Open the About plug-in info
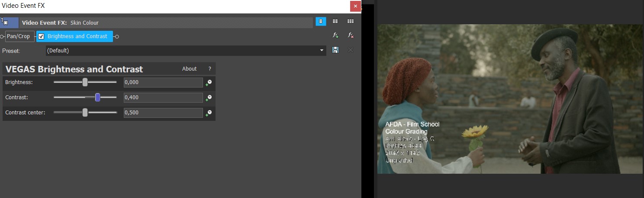Image resolution: width=644 pixels, height=198 pixels. coord(189,69)
